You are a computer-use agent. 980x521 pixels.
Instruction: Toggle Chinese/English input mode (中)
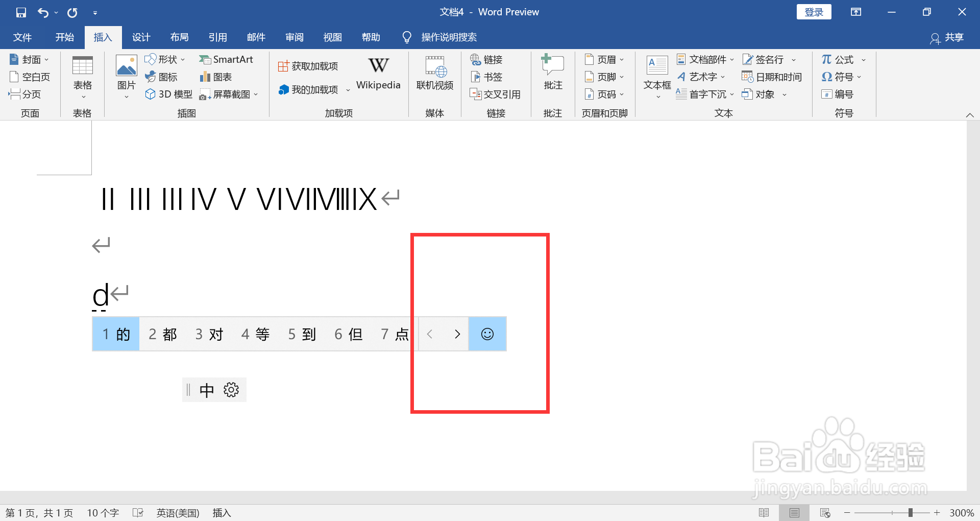(206, 390)
